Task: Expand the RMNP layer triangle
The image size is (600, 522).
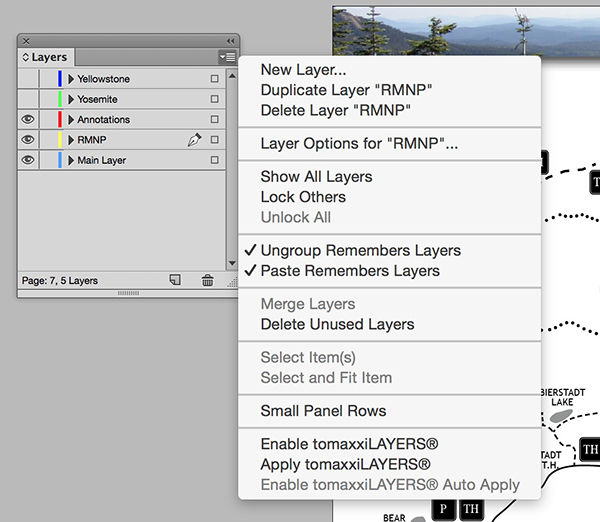Action: [71, 140]
